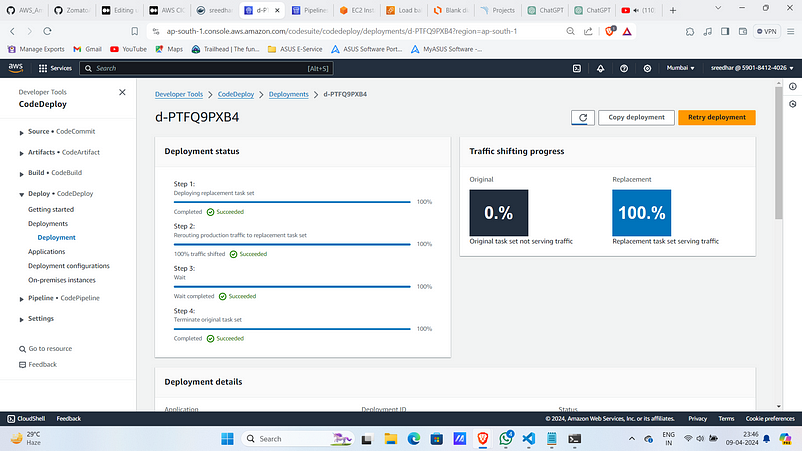
Task: Bookmark this page in the address bar
Action: click(x=135, y=31)
